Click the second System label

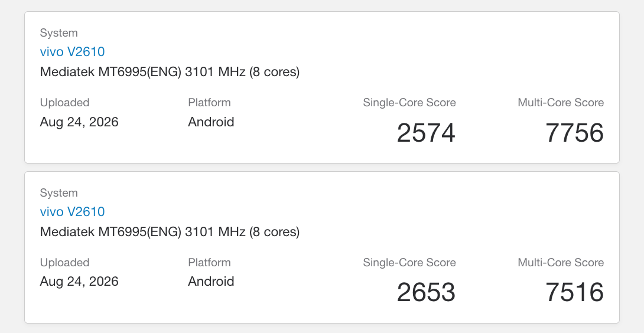[x=58, y=193]
